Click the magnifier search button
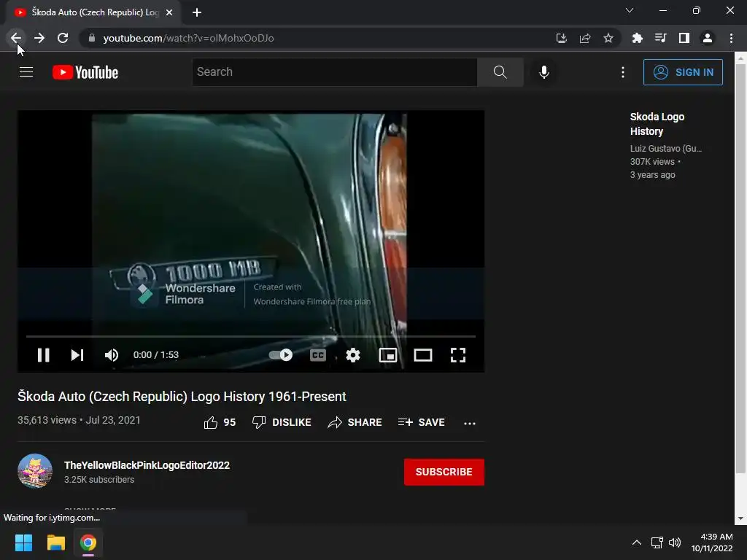This screenshot has width=747, height=560. point(500,72)
